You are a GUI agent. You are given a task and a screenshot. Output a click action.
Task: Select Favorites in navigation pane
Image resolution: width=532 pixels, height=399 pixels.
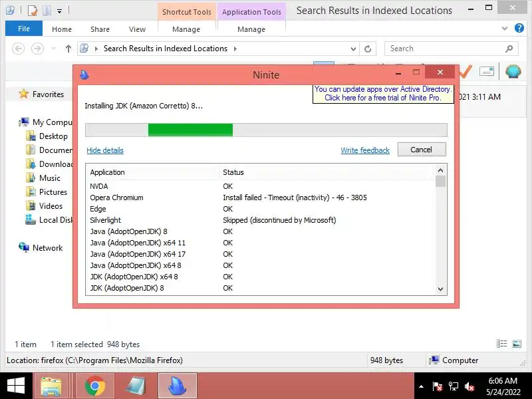(x=41, y=94)
